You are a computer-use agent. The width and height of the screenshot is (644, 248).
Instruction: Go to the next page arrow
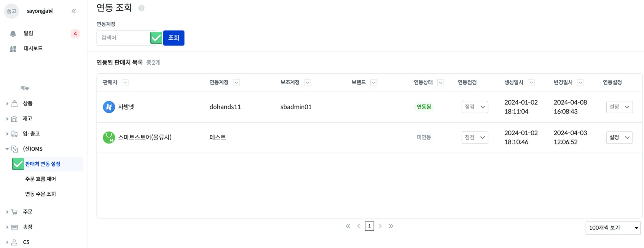click(380, 226)
